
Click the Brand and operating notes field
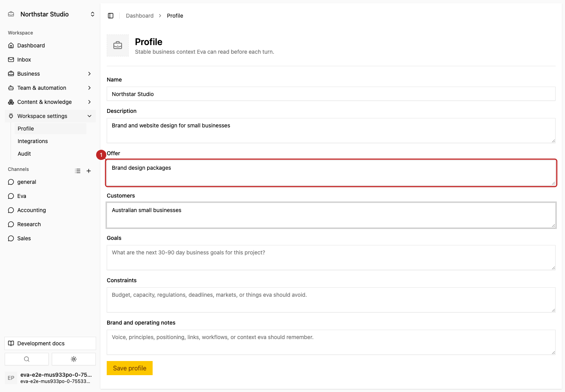click(331, 342)
